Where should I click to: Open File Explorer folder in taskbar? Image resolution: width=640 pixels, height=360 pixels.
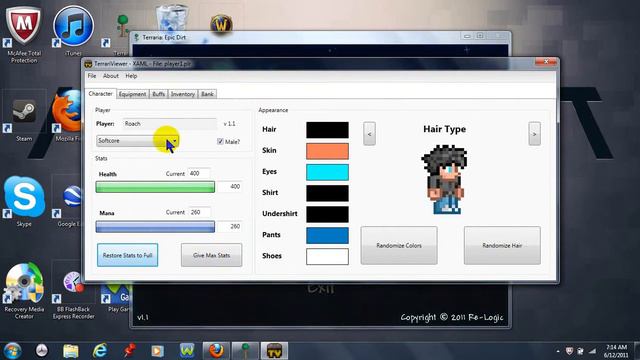click(71, 351)
